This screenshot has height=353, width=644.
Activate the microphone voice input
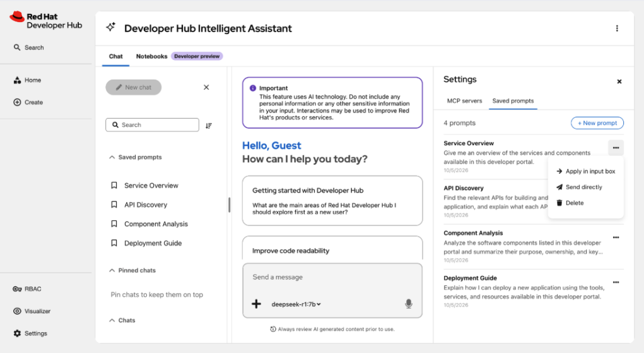[408, 304]
